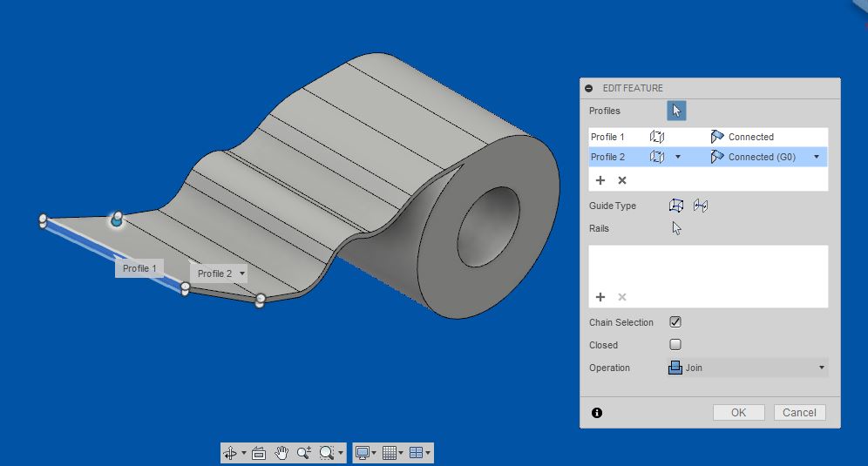Click the Viewports layout icon
This screenshot has height=466, width=868.
tap(416, 453)
